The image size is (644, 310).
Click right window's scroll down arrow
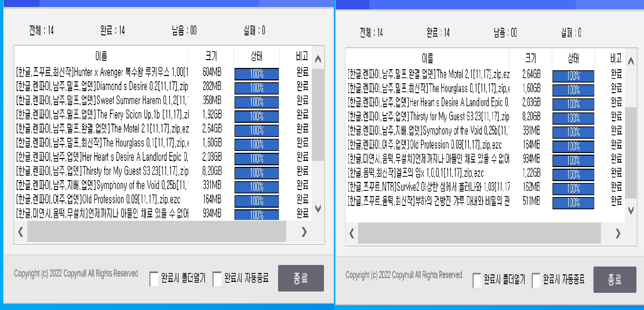pyautogui.click(x=631, y=210)
